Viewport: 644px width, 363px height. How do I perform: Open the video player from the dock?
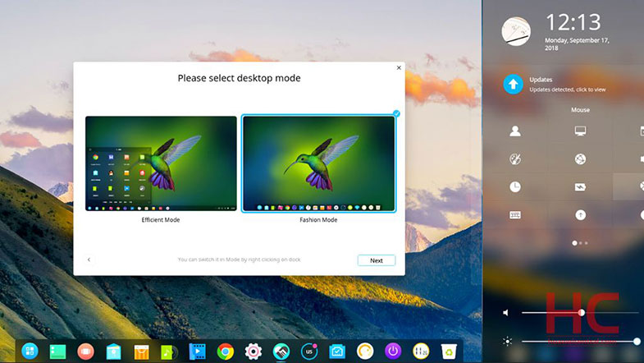(197, 352)
